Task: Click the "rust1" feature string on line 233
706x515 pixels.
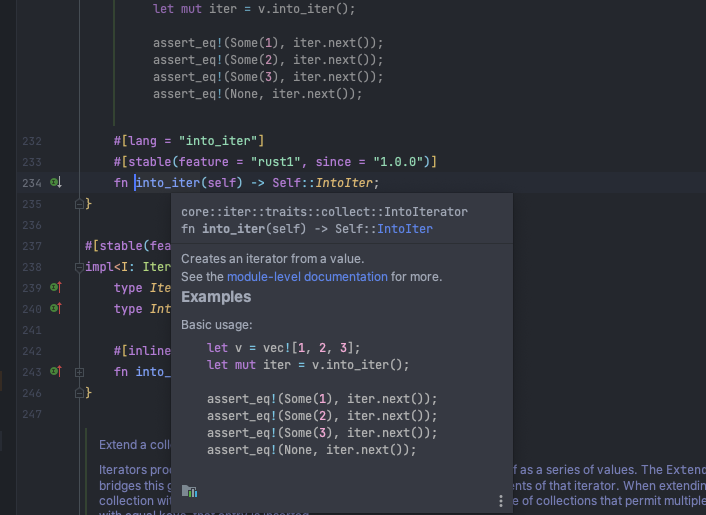Action: [276, 162]
